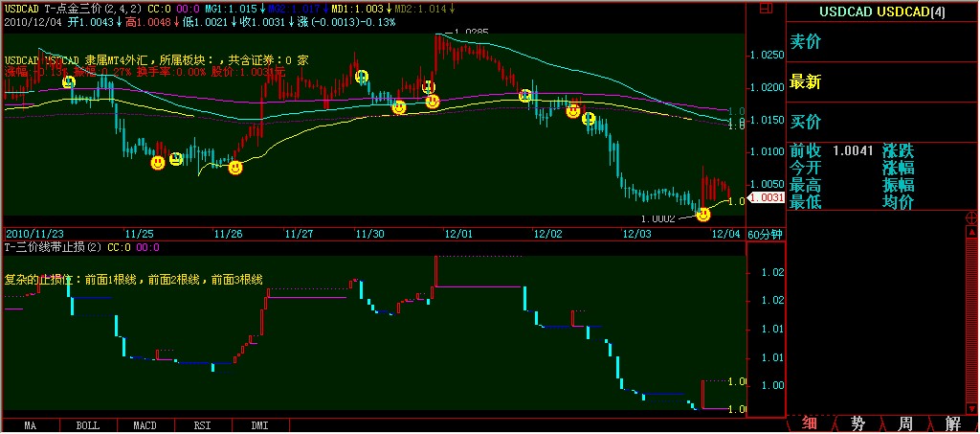The height and width of the screenshot is (434, 980).
Task: Open the 势 trend tab
Action: [858, 424]
